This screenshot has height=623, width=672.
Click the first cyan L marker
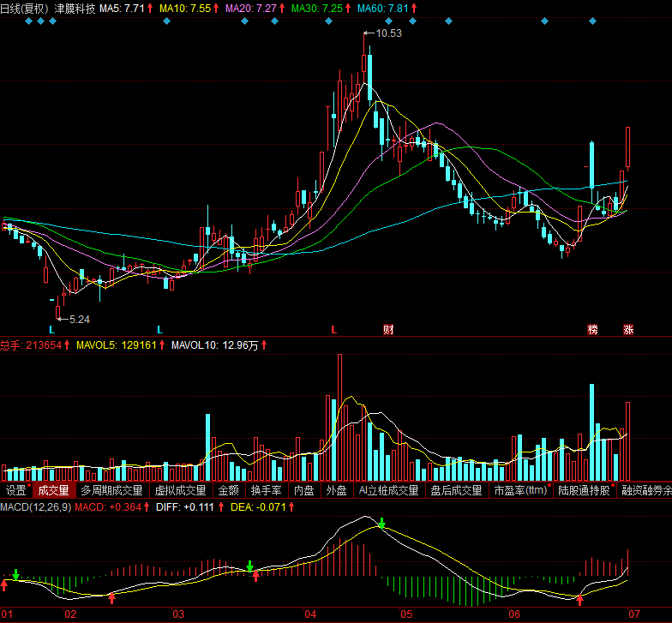coord(52,329)
